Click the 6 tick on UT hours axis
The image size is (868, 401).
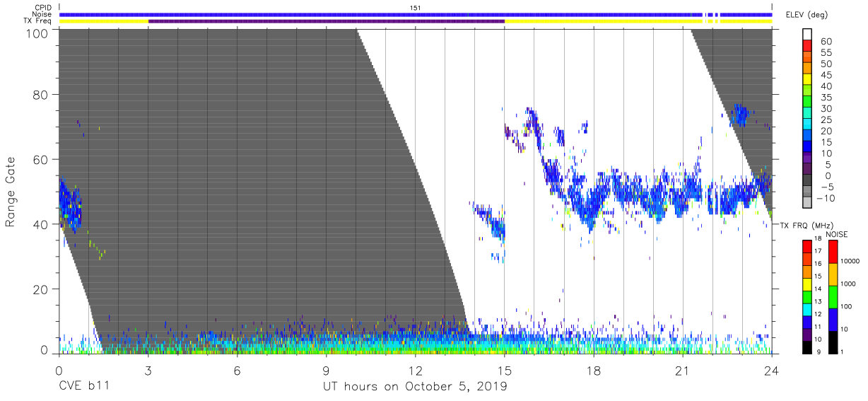click(237, 369)
